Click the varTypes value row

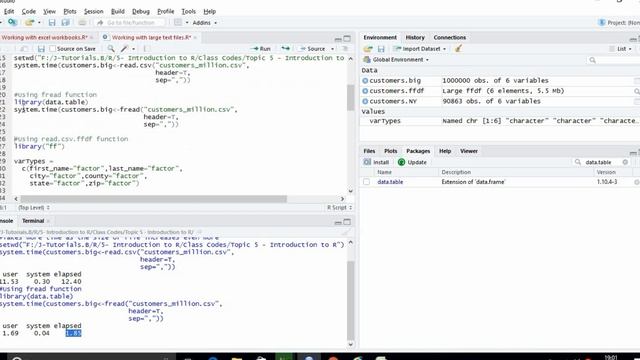(500, 121)
